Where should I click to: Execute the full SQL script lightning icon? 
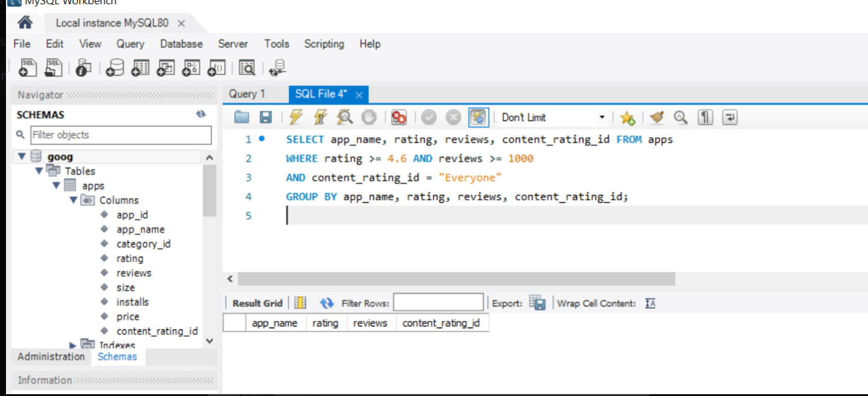[x=296, y=118]
